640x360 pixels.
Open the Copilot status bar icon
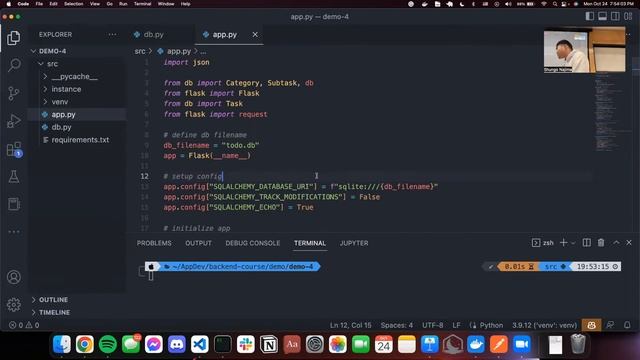[591, 325]
